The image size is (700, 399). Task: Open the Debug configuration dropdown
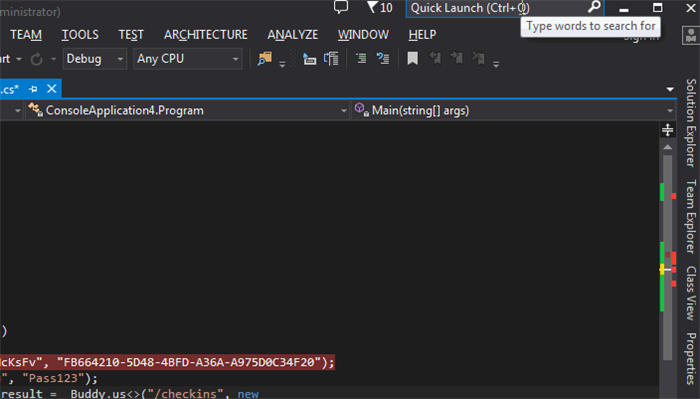(95, 59)
